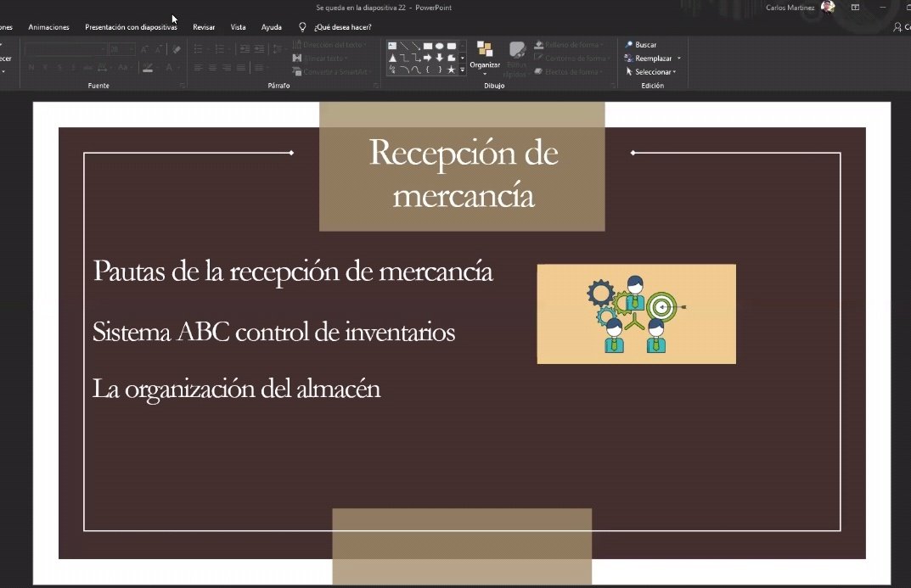This screenshot has height=588, width=911.
Task: Click shapes gallery row-down arrow
Action: 463,58
